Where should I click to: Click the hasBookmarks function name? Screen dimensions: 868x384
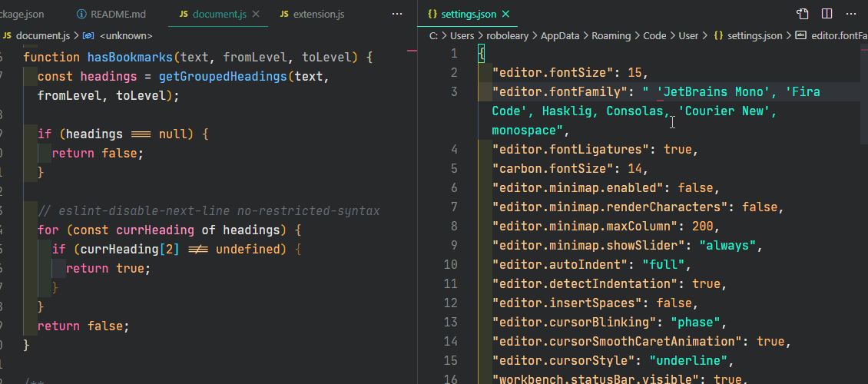tap(131, 57)
